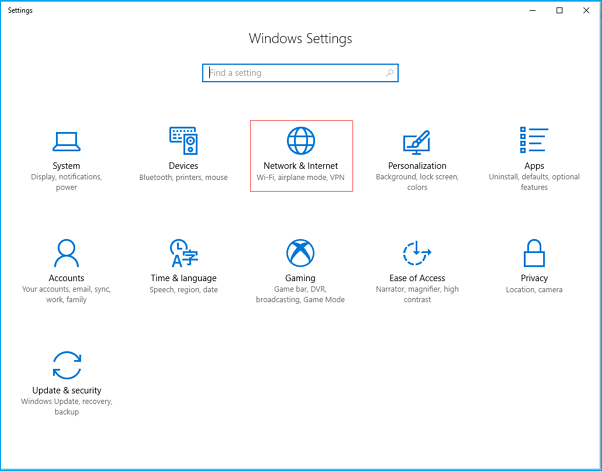This screenshot has height=471, width=602.
Task: Click the magnifier icon in the search box
Action: pyautogui.click(x=389, y=73)
